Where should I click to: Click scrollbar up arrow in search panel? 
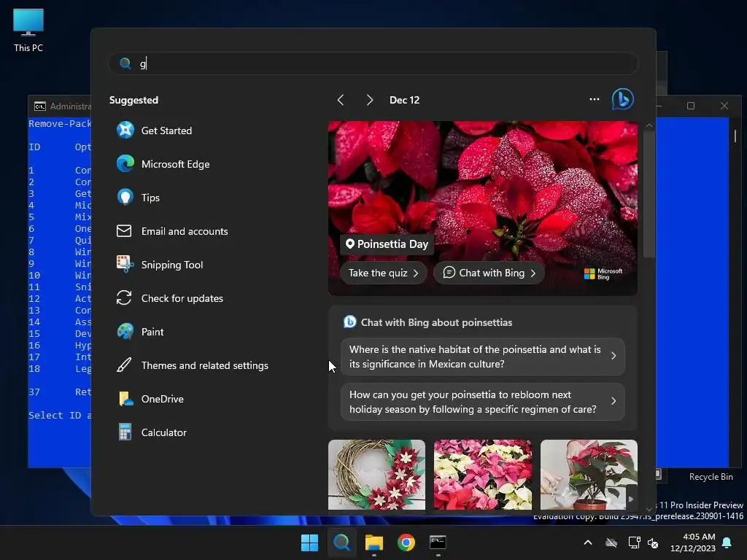point(649,125)
